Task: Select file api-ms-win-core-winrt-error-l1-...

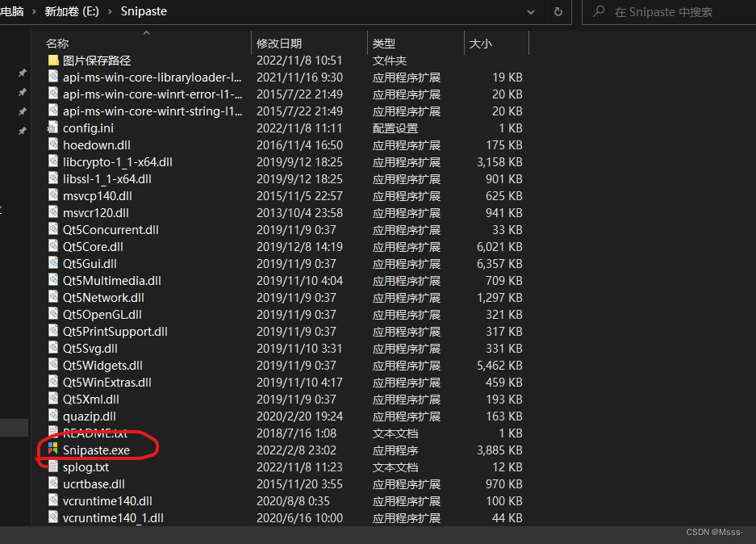Action: click(x=152, y=94)
